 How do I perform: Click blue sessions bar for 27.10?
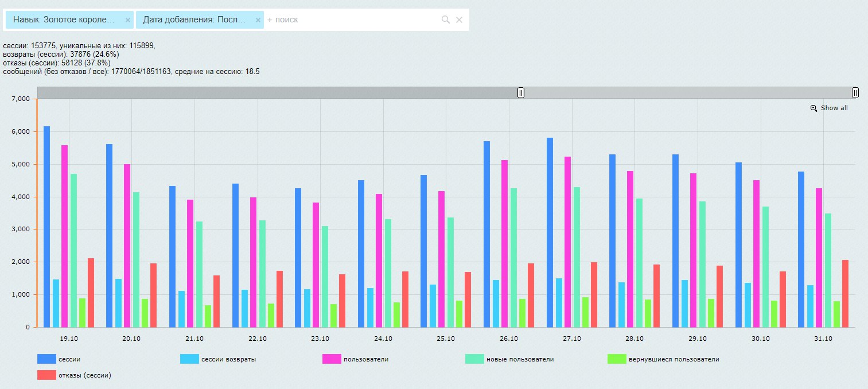pyautogui.click(x=550, y=232)
